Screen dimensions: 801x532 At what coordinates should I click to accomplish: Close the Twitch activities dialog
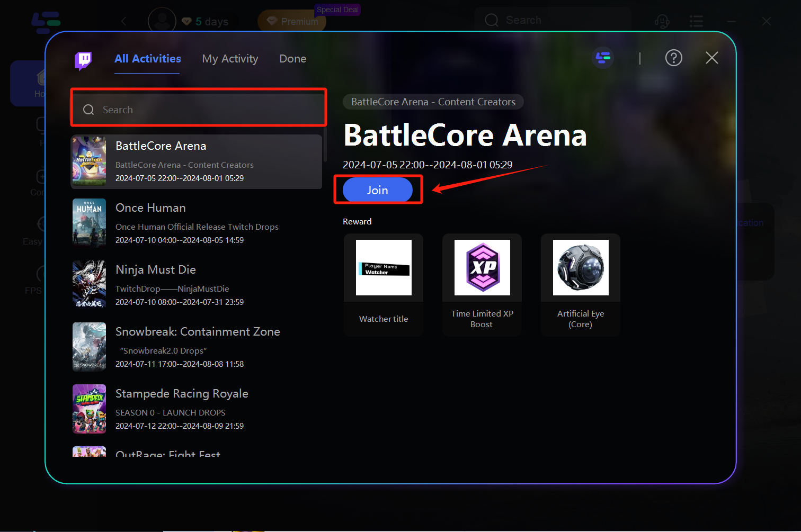(712, 58)
